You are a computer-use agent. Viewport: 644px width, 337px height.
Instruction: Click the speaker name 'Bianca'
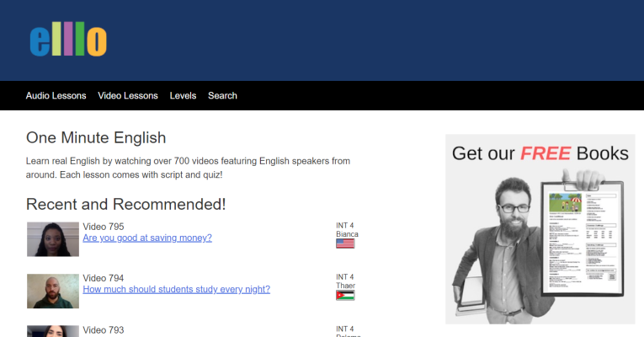coord(347,234)
